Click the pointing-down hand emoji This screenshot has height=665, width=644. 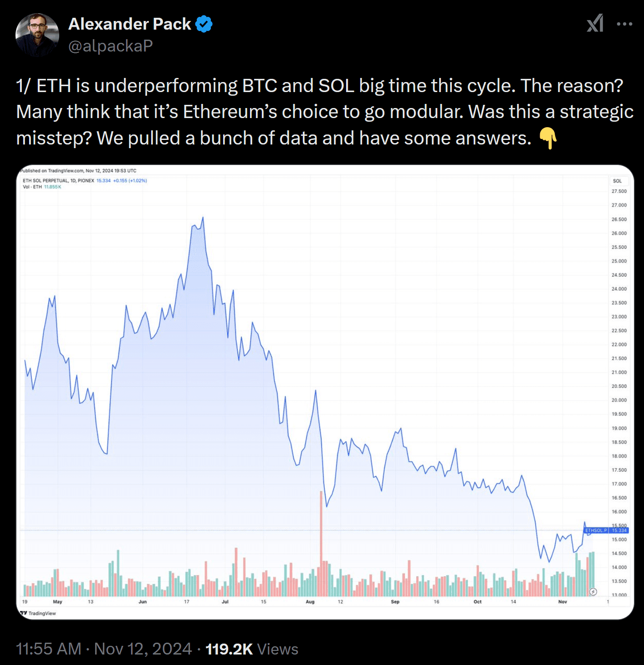coord(548,138)
